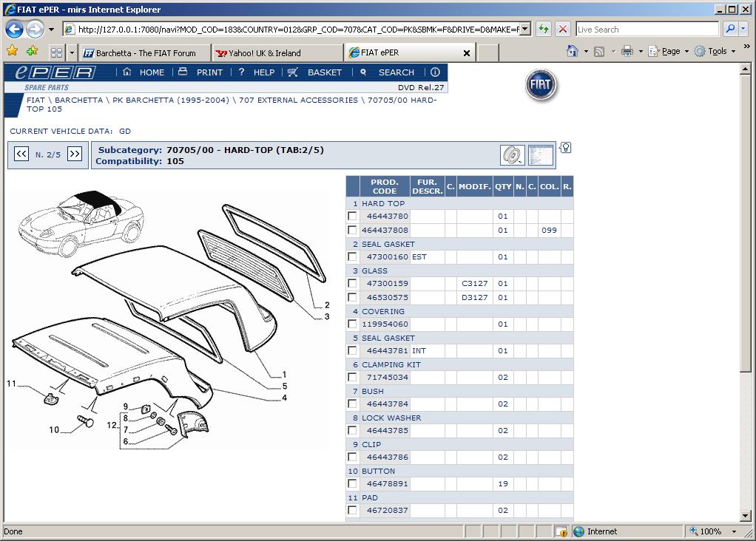Open the tab list dropdown arrow
The image size is (756, 541).
(72, 52)
